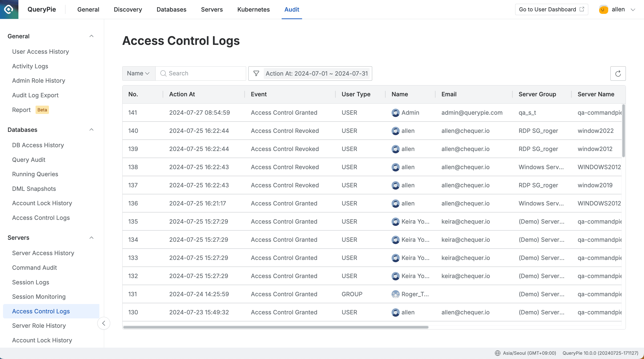Open Session Monitoring from the sidebar

coord(39,296)
